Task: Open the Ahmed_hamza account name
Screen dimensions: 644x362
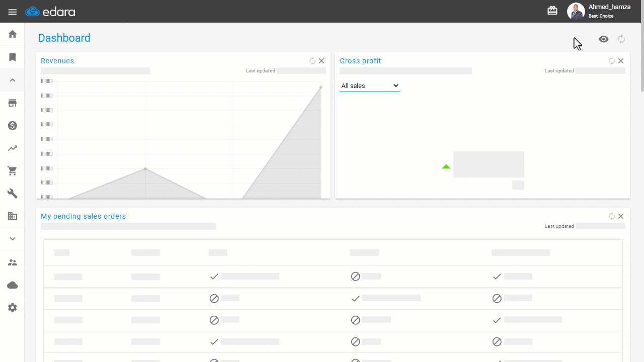Action: 609,7
